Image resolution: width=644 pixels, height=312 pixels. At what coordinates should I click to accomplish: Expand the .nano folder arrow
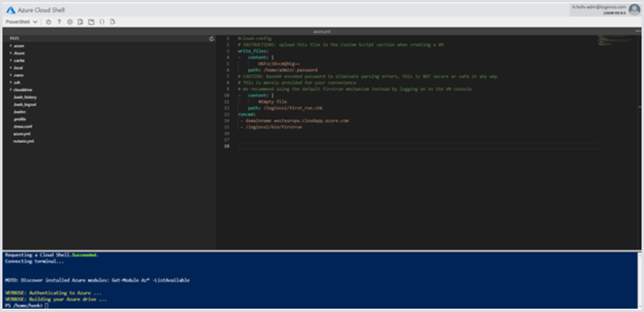[10, 76]
